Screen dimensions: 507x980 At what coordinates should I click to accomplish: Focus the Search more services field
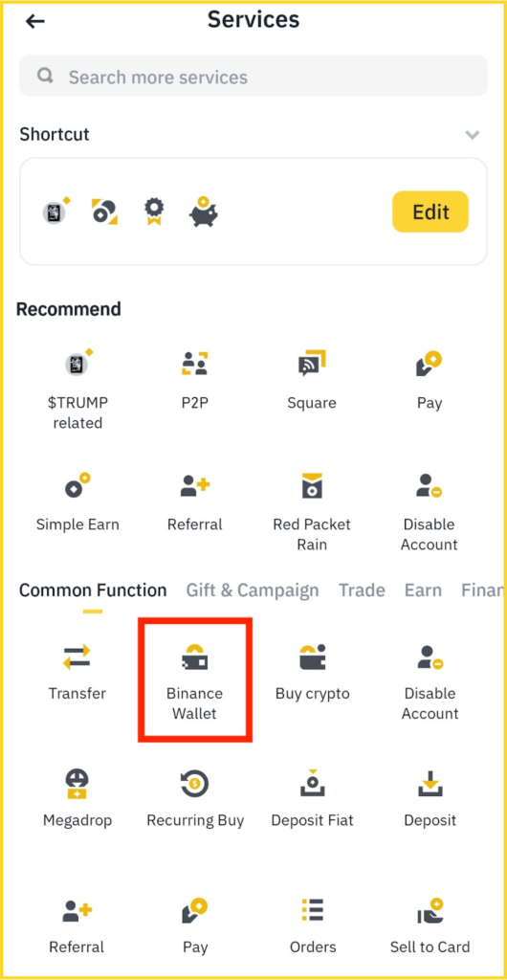tap(253, 76)
